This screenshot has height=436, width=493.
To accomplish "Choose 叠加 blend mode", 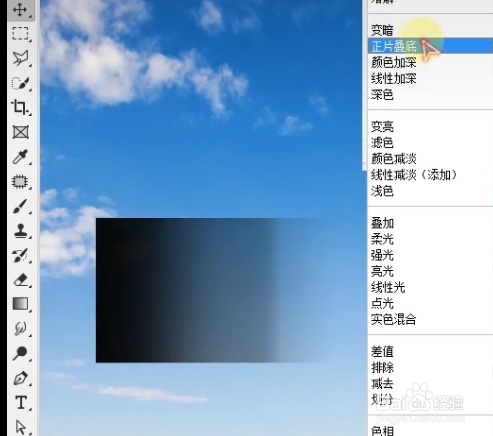I will [382, 223].
